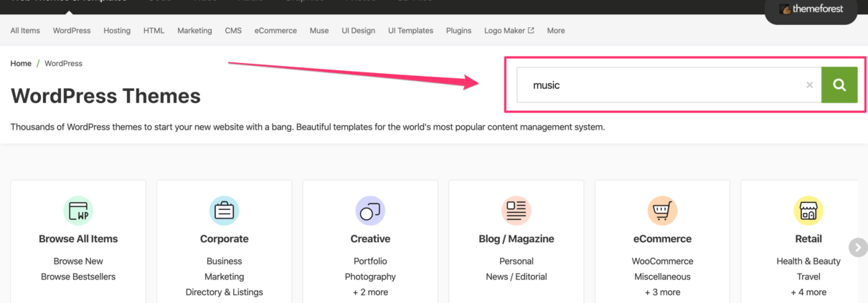Screen dimensions: 868x303
Task: Open the UI Design menu item
Action: [358, 31]
